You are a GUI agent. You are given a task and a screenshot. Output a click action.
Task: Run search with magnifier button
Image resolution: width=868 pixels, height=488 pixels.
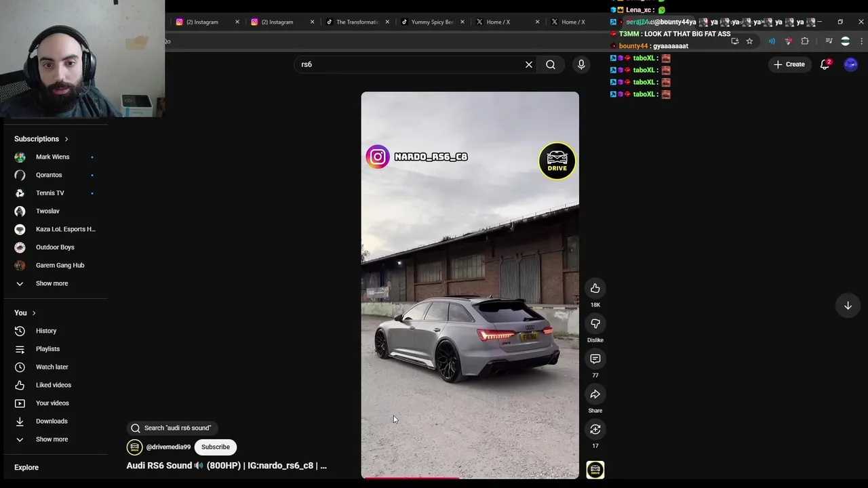[551, 64]
